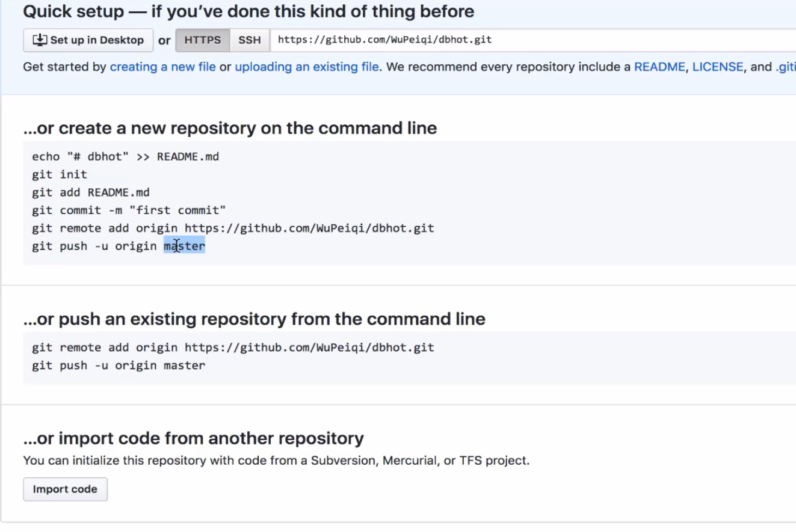Screen dimensions: 796x532
Task: Open the LICENSE recommendation link
Action: point(717,67)
